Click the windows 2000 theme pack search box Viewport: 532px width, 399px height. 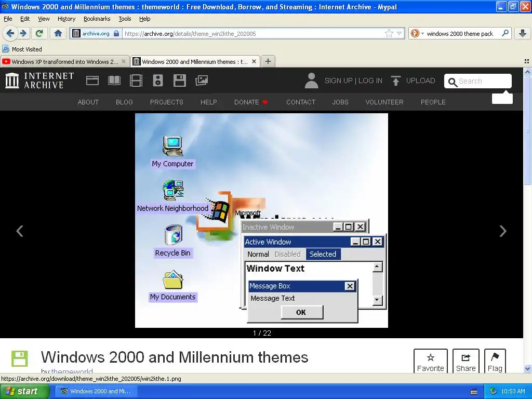[460, 33]
